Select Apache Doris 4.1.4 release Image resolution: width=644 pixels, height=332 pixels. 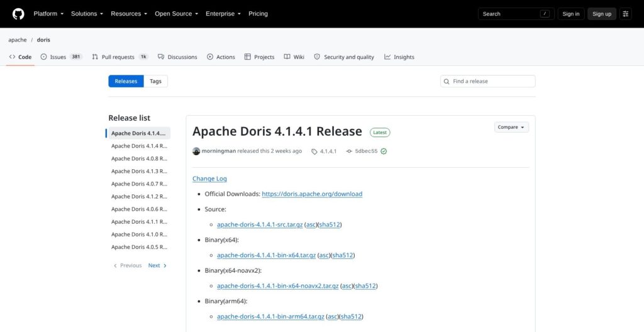pyautogui.click(x=139, y=146)
